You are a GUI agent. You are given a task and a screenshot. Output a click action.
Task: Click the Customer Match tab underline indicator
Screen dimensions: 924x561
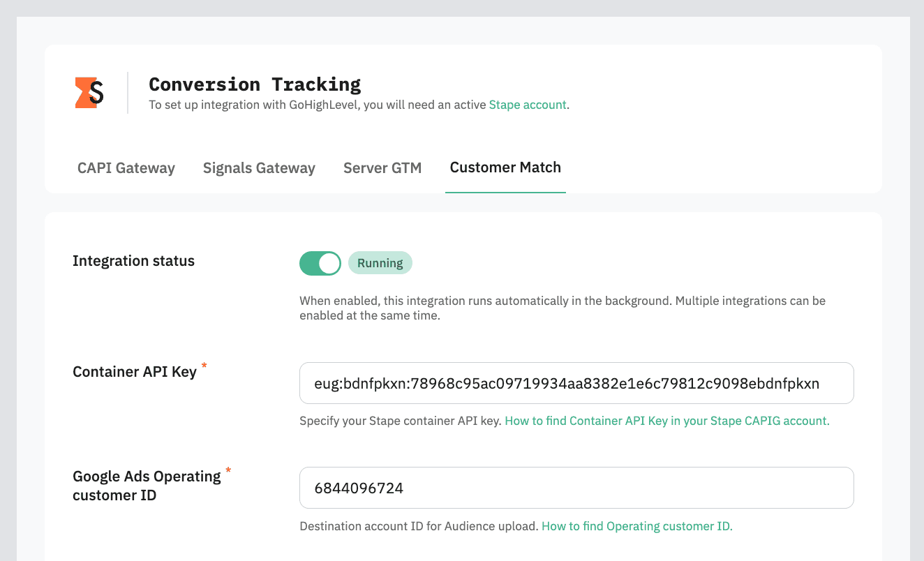tap(505, 191)
